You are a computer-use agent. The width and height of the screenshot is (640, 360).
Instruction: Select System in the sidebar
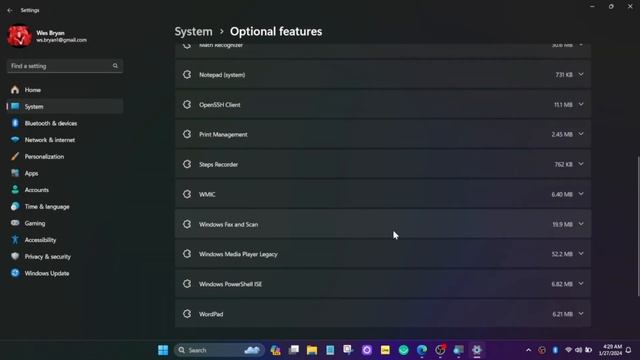(x=64, y=107)
